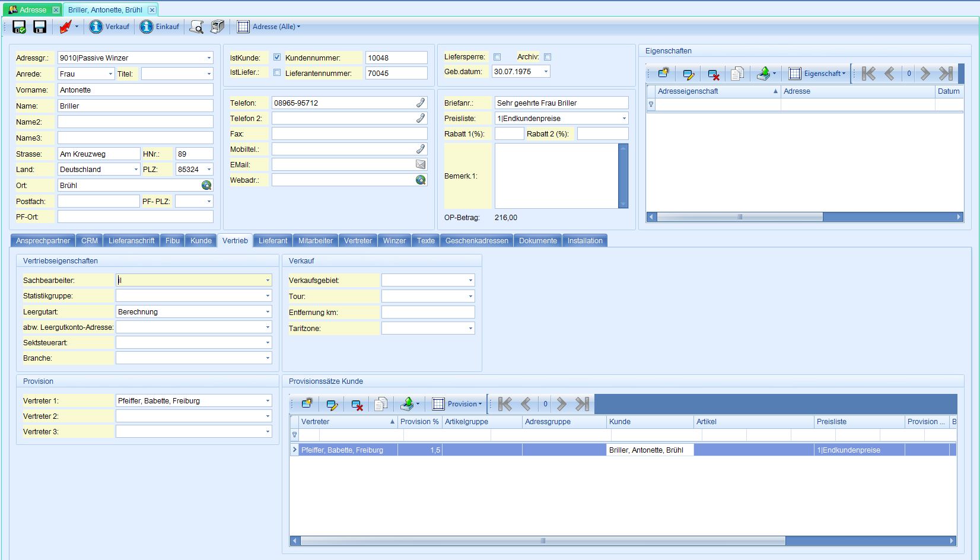Click the EMail envelope icon

click(x=421, y=164)
